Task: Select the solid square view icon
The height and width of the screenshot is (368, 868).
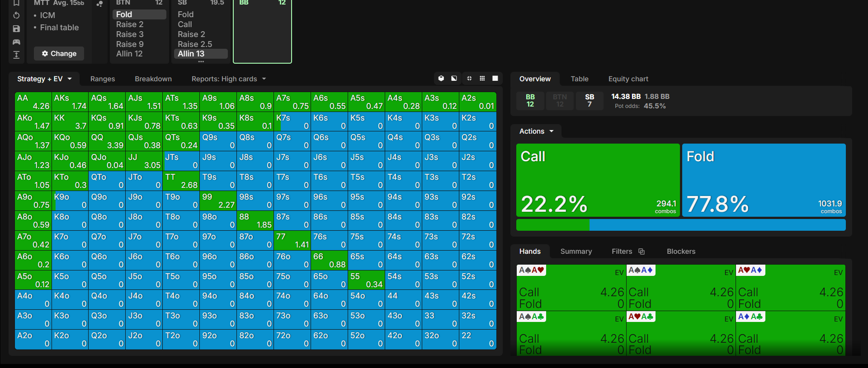Action: point(495,79)
